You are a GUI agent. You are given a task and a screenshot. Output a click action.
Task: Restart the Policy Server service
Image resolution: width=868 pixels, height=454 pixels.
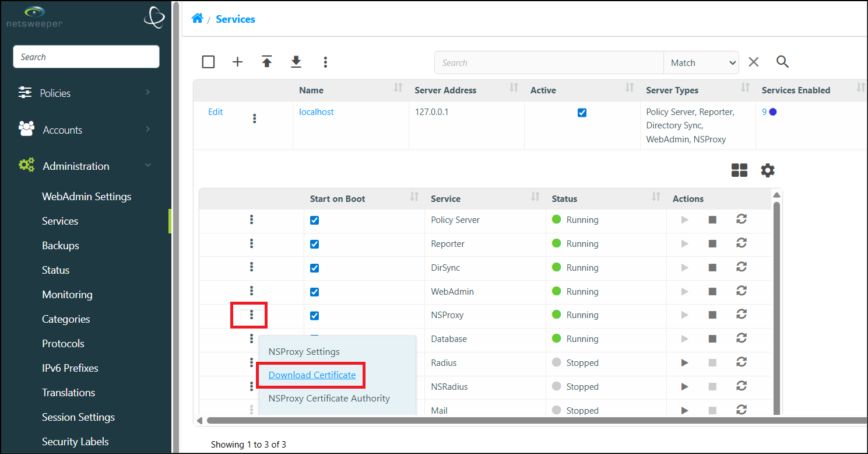pyautogui.click(x=742, y=219)
